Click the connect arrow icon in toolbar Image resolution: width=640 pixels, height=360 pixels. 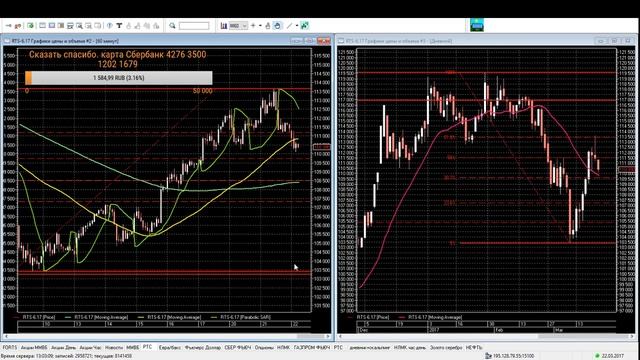click(8, 26)
